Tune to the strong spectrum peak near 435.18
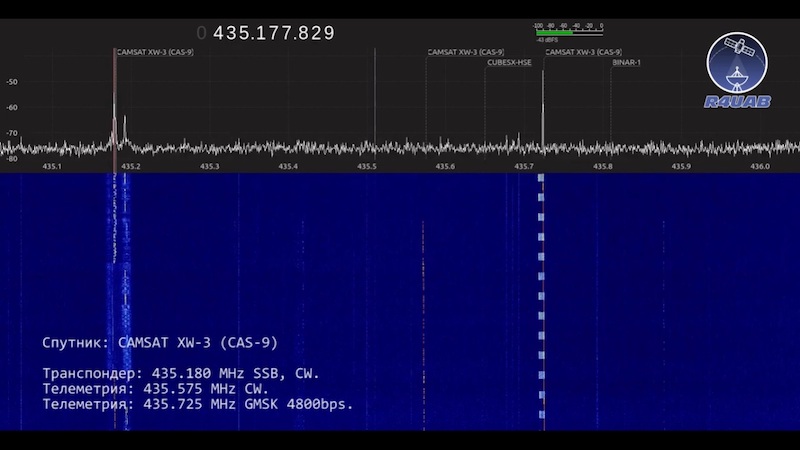Image resolution: width=800 pixels, height=450 pixels. click(x=114, y=110)
